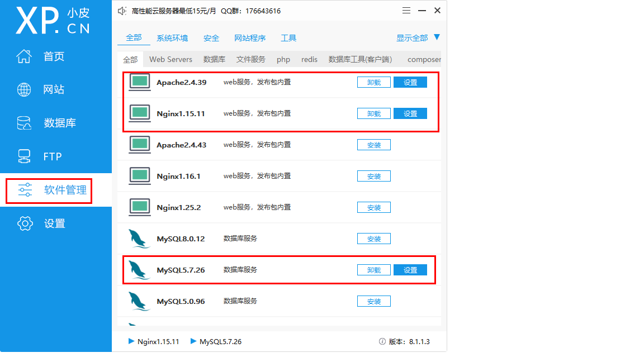
Task: Switch to 安全 tab
Action: [211, 38]
